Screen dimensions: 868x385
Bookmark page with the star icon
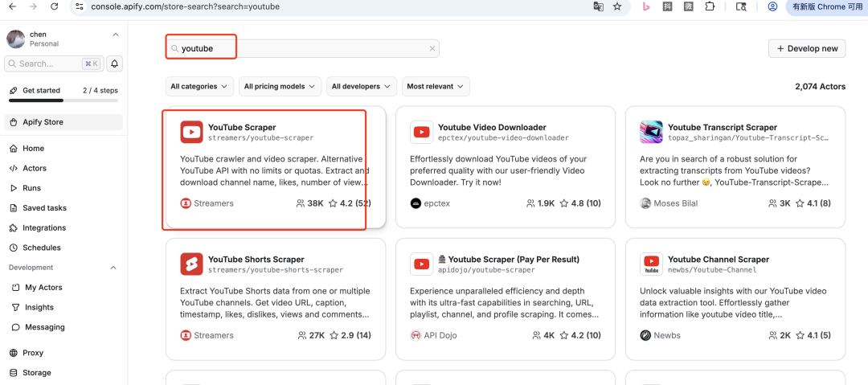[617, 6]
